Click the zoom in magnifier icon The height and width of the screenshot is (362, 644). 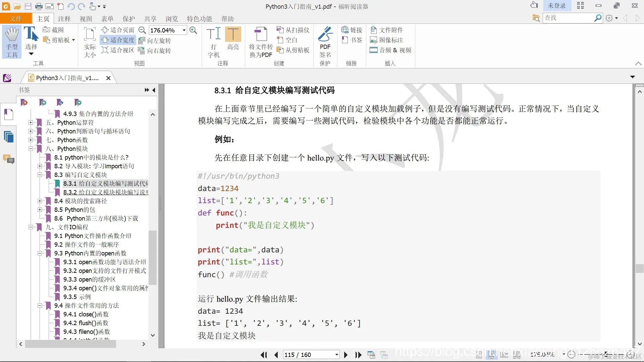click(x=193, y=30)
